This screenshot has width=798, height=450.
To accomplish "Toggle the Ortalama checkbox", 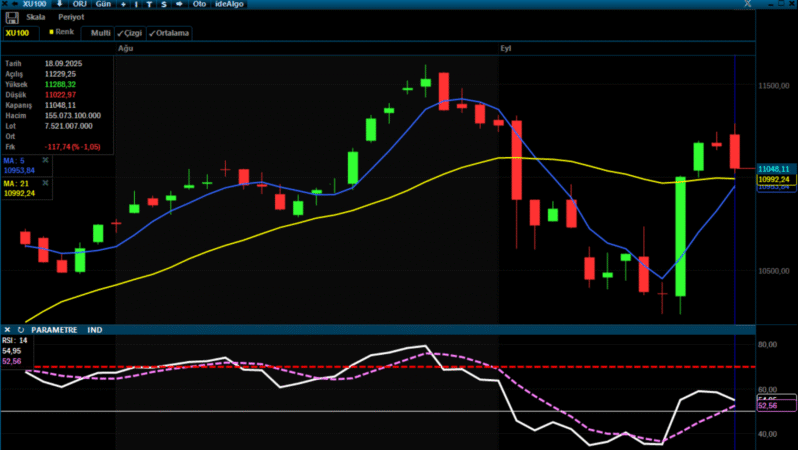I will pos(169,33).
